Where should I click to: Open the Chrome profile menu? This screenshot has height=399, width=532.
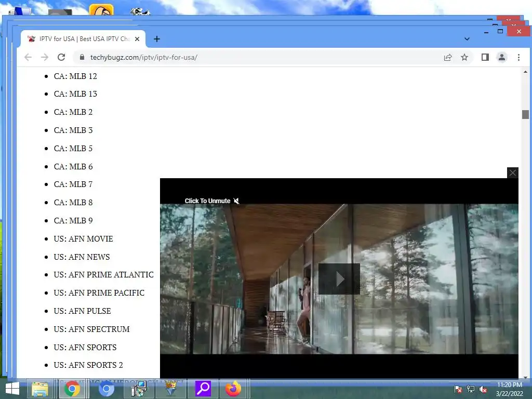(x=502, y=57)
